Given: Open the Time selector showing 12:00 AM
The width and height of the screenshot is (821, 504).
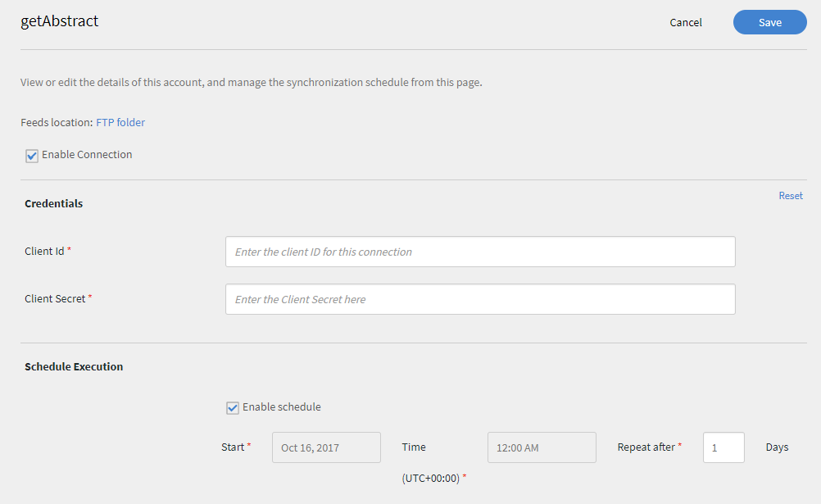Looking at the screenshot, I should (542, 447).
